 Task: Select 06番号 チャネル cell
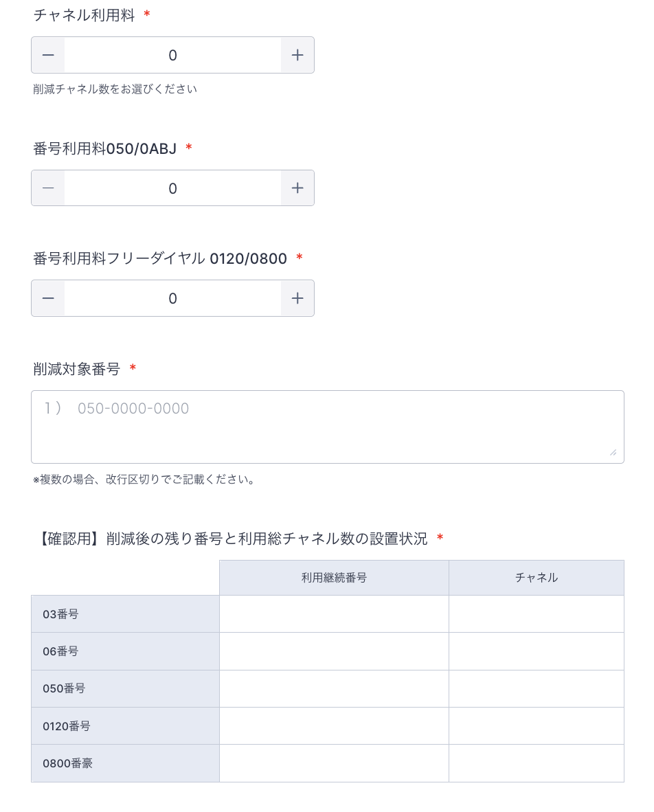point(536,651)
